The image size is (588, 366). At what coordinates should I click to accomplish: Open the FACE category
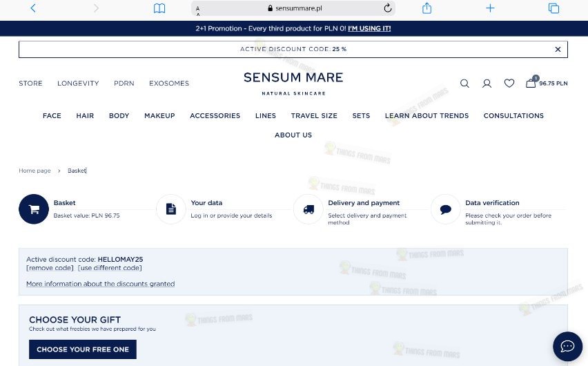coord(52,115)
